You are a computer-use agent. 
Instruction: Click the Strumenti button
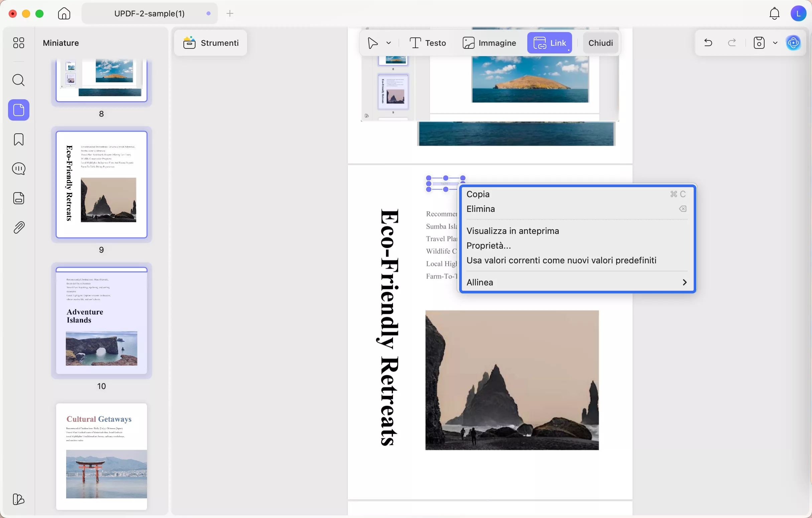coord(211,43)
